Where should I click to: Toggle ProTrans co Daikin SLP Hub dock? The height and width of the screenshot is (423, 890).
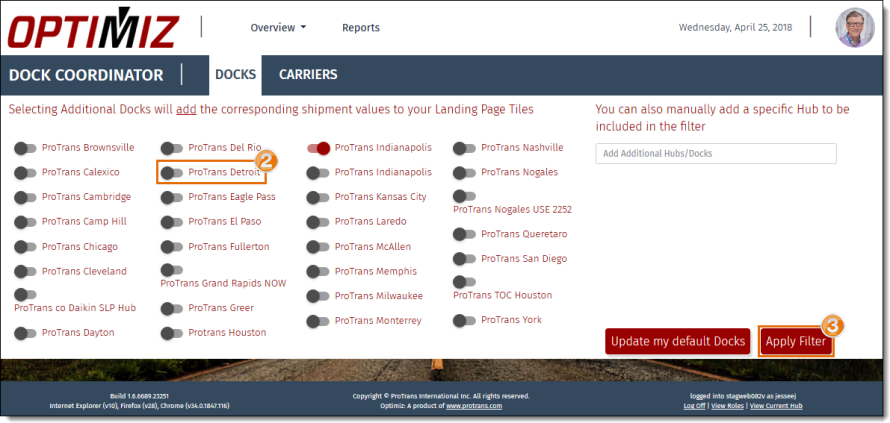[25, 294]
